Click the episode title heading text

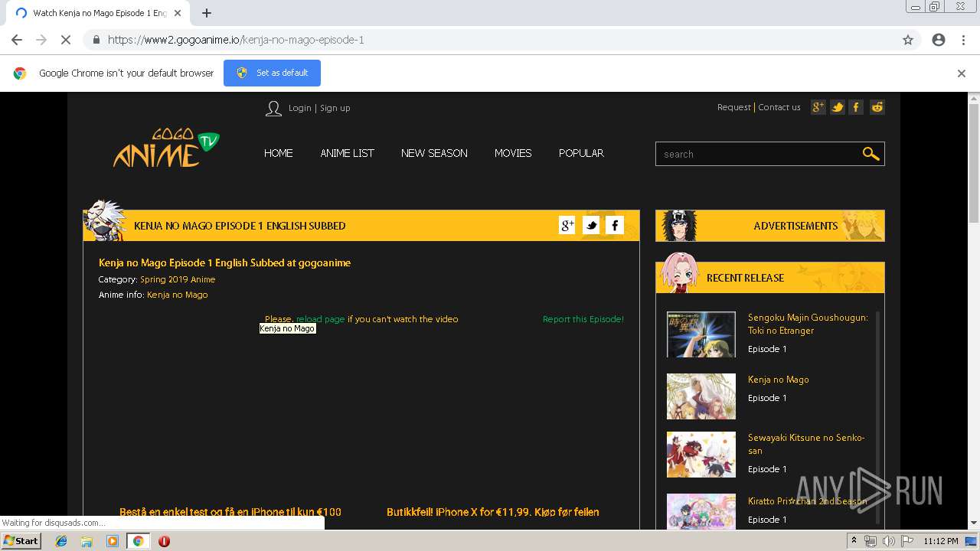[x=224, y=262]
